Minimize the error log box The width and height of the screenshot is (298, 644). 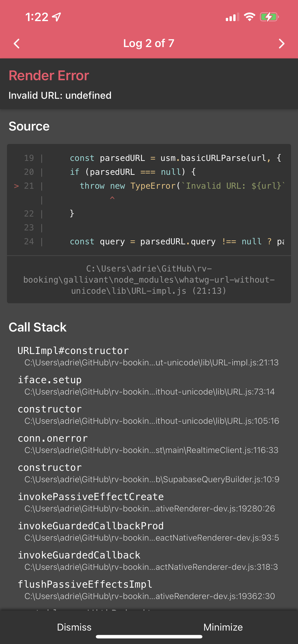click(x=223, y=627)
